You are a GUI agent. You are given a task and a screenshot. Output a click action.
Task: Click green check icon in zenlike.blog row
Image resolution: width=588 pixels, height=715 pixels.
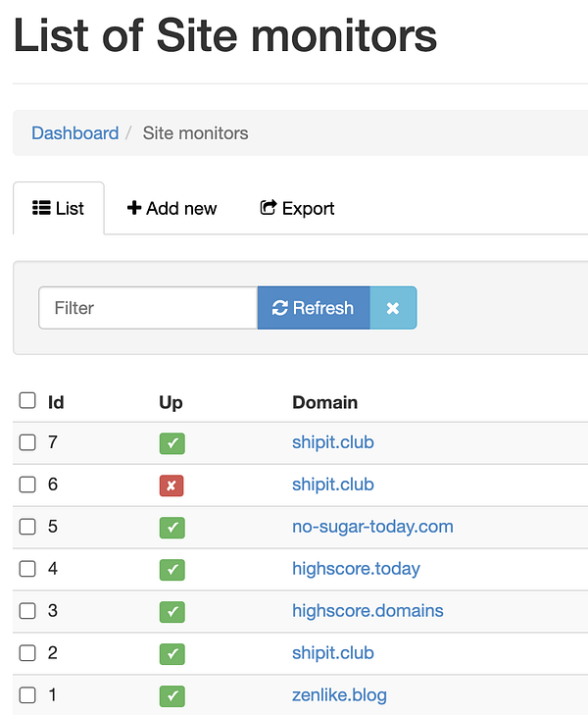(171, 696)
